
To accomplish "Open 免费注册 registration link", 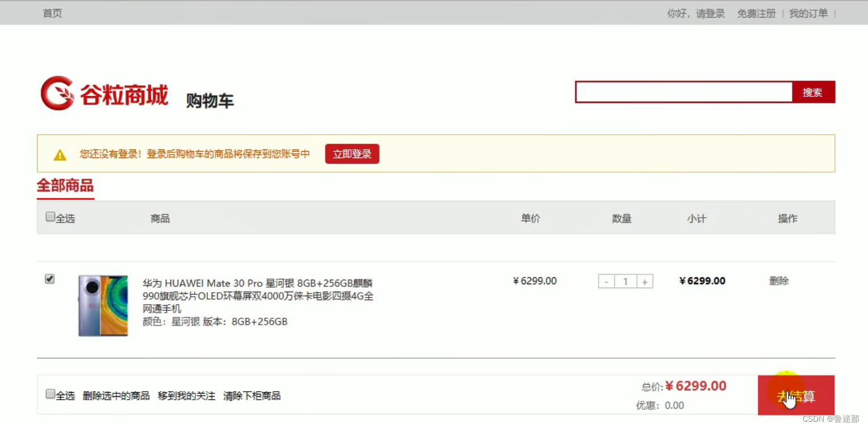I will [x=756, y=13].
